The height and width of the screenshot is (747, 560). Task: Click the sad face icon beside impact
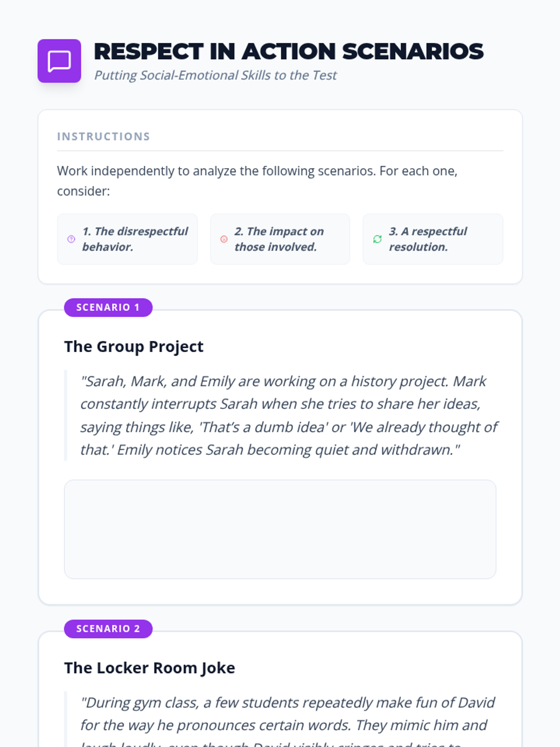(224, 239)
